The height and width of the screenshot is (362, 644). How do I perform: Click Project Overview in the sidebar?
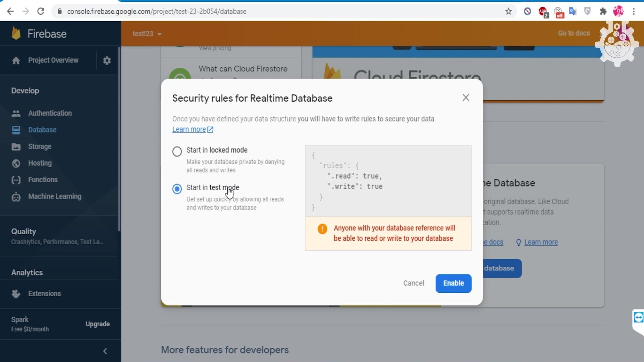pos(53,60)
